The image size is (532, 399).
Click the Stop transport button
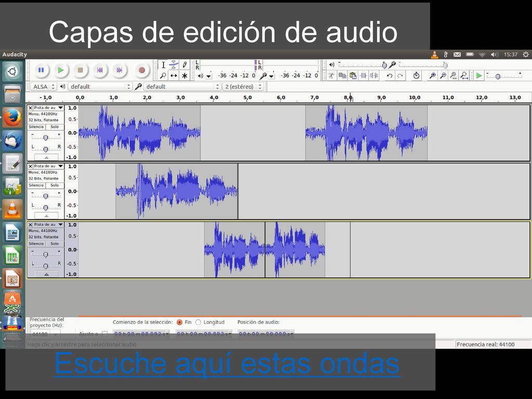click(81, 70)
